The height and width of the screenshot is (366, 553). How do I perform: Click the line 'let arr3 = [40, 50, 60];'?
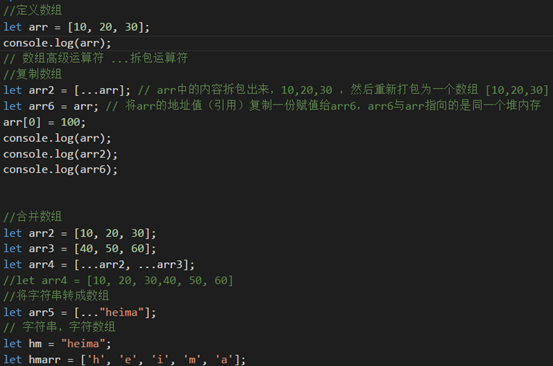(79, 249)
